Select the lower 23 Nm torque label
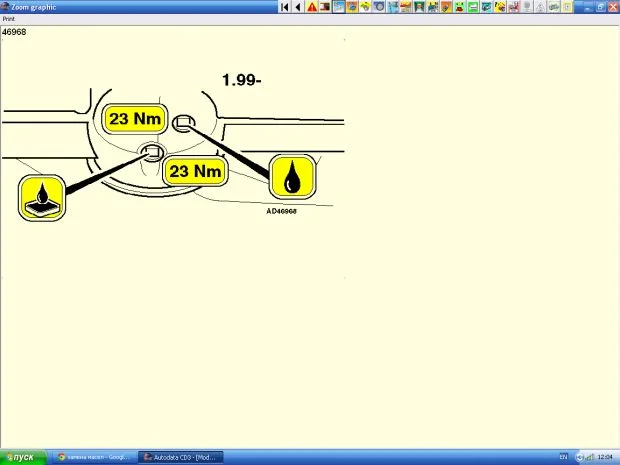The image size is (620, 465). pyautogui.click(x=194, y=171)
